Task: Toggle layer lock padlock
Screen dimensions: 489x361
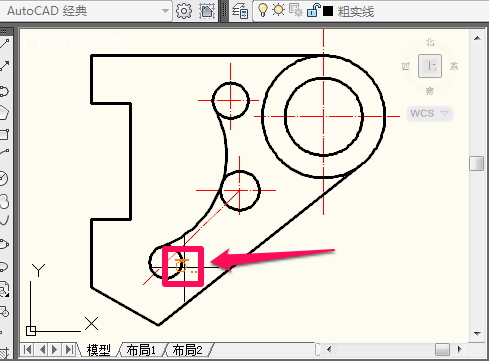Action: [x=313, y=10]
